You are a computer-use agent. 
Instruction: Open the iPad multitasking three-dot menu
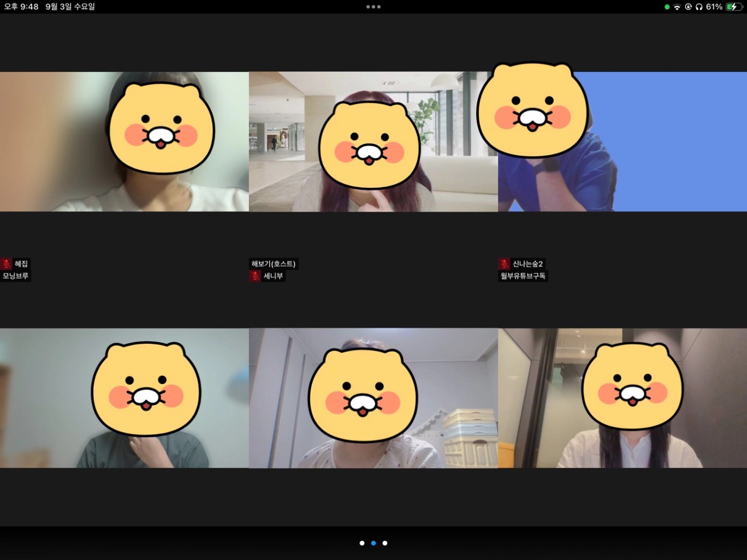tap(373, 7)
